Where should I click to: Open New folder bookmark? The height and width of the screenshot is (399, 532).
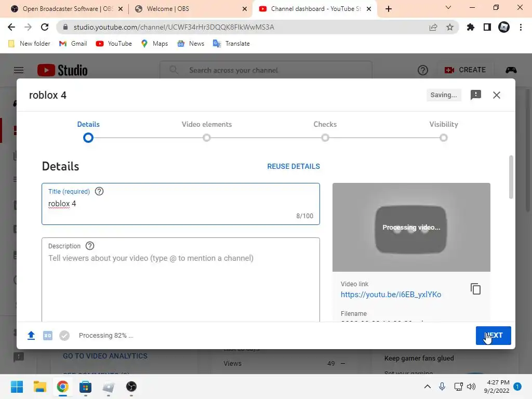point(29,44)
